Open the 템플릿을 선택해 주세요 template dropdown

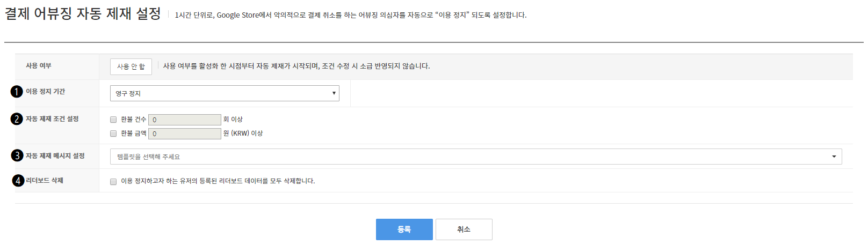(x=476, y=157)
